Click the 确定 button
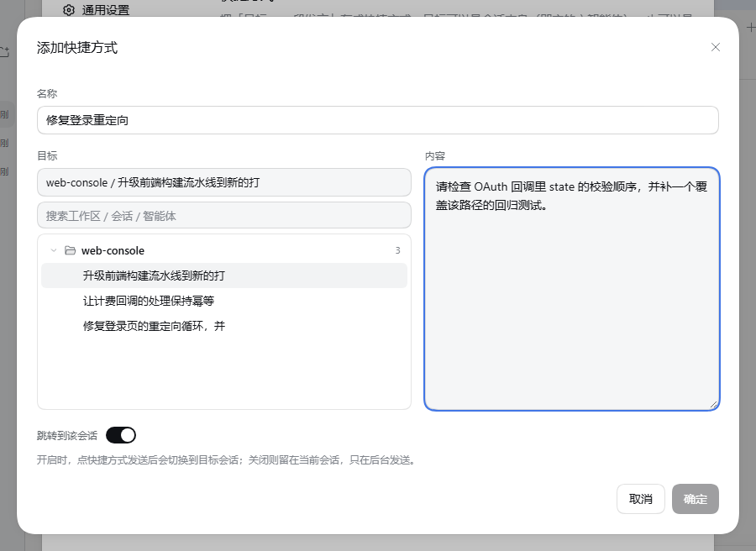This screenshot has width=756, height=551. (x=696, y=499)
